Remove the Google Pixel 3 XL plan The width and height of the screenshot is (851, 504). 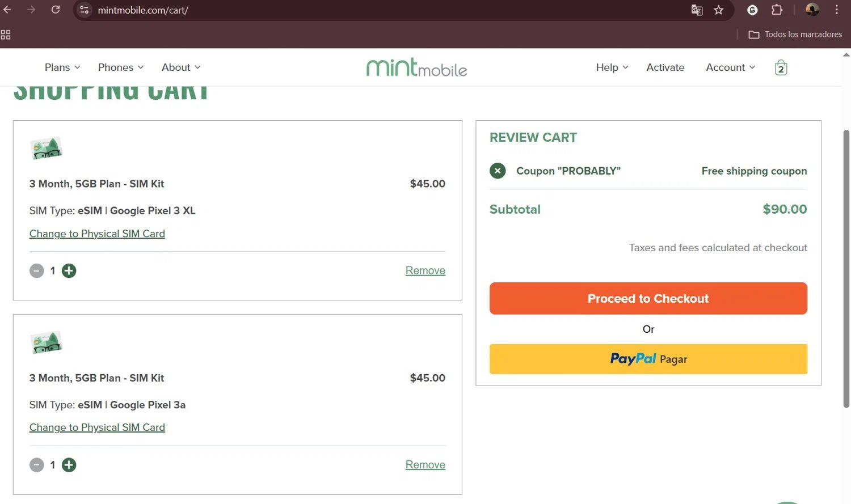point(425,270)
